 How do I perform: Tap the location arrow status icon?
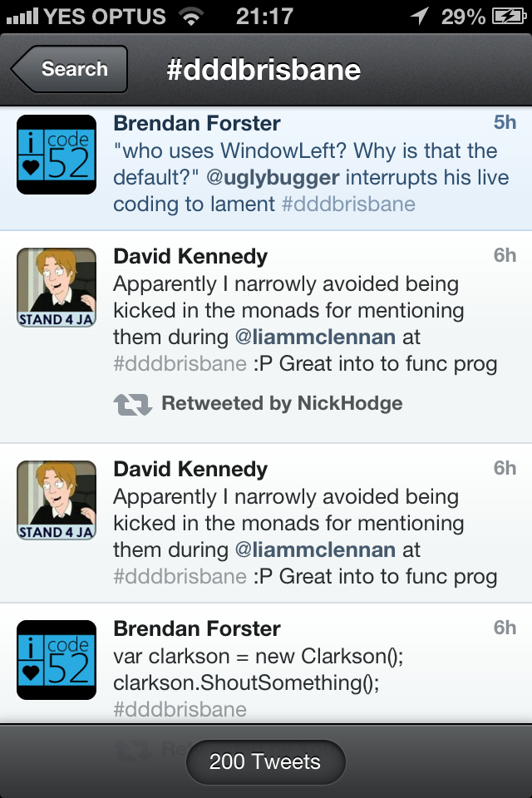[420, 16]
